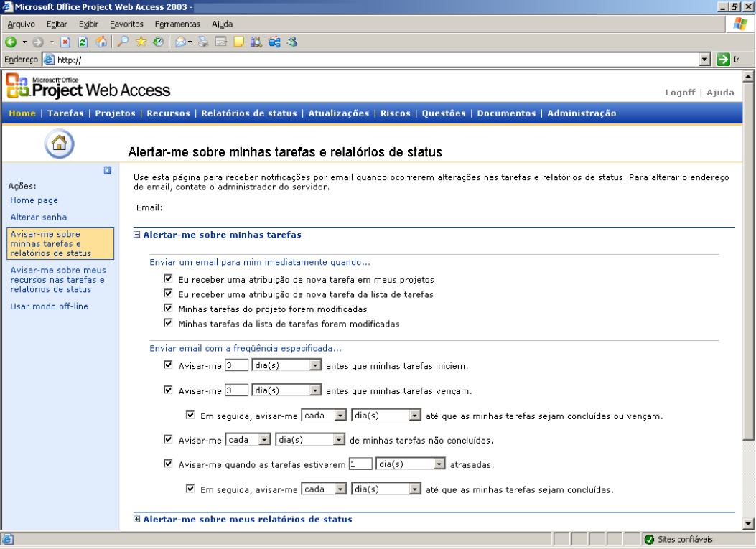Open cada dropdown for tarefas não concluídas

click(x=248, y=440)
